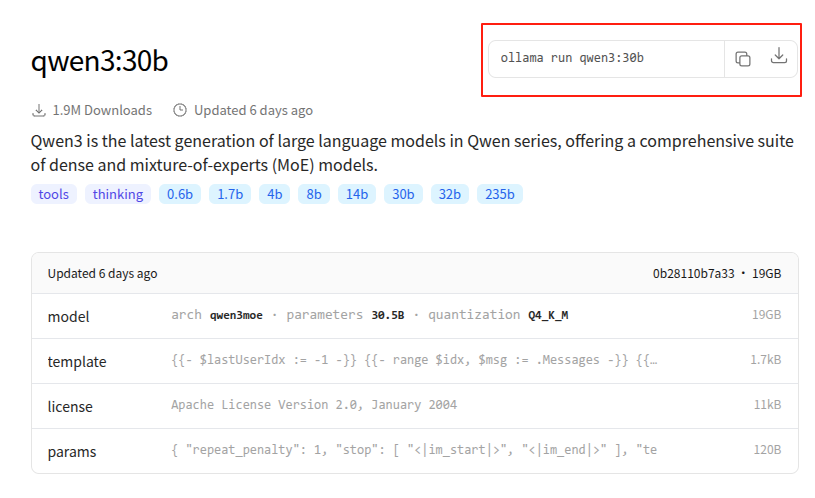Image resolution: width=815 pixels, height=498 pixels.
Task: View the Apache license row
Action: pyautogui.click(x=415, y=406)
